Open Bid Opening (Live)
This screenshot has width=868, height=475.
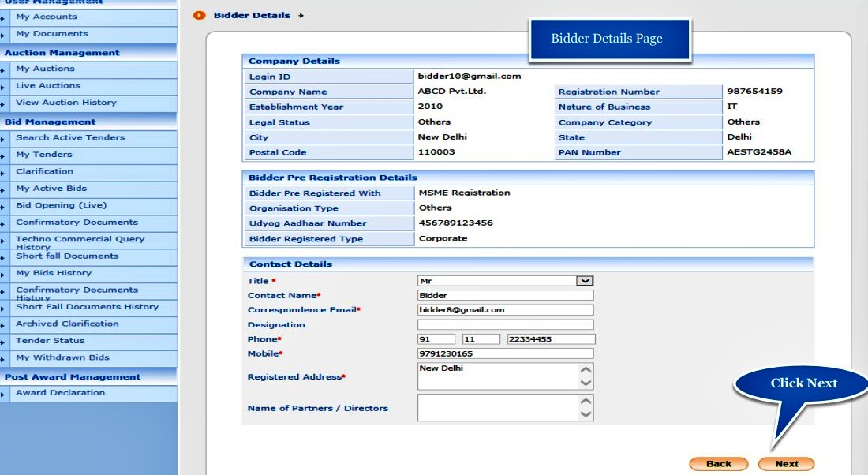pos(62,205)
